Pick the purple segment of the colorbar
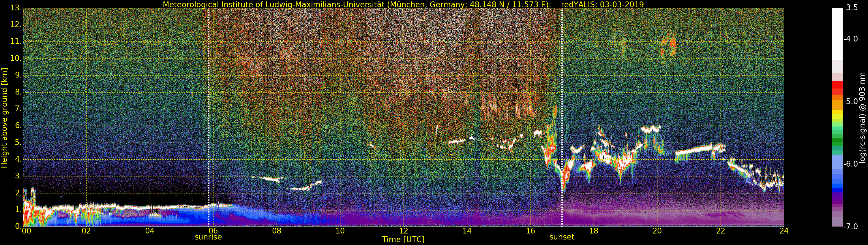This screenshot has height=245, width=868. (837, 199)
